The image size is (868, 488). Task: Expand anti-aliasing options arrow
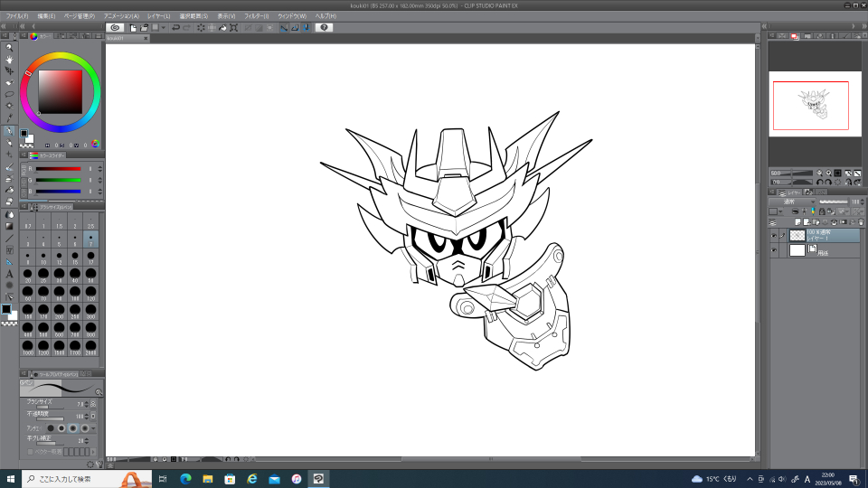click(93, 428)
